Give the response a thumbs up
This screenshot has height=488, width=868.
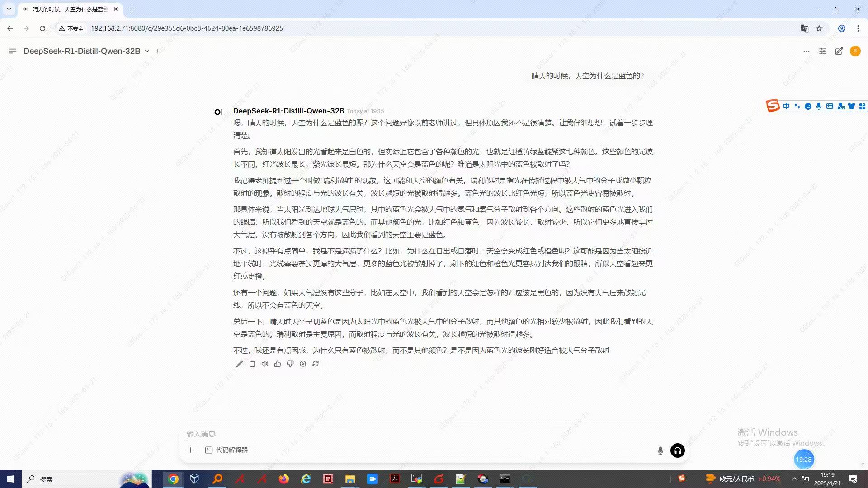[x=278, y=364]
